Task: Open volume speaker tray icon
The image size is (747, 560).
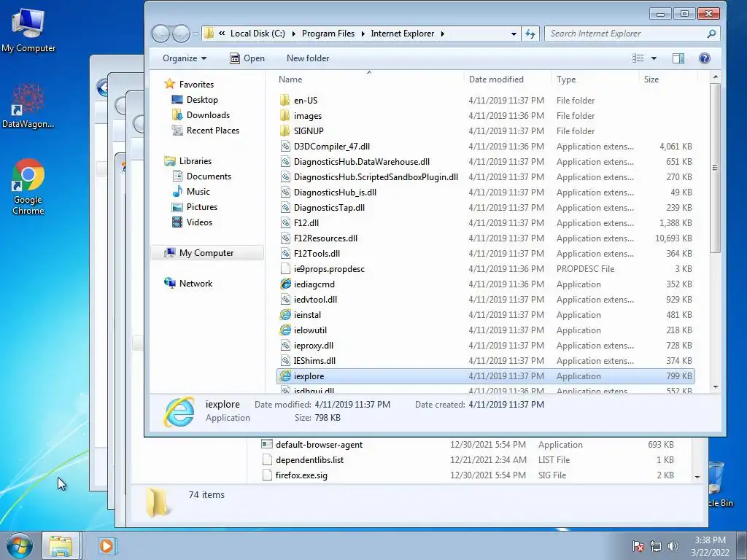Action: (x=673, y=546)
